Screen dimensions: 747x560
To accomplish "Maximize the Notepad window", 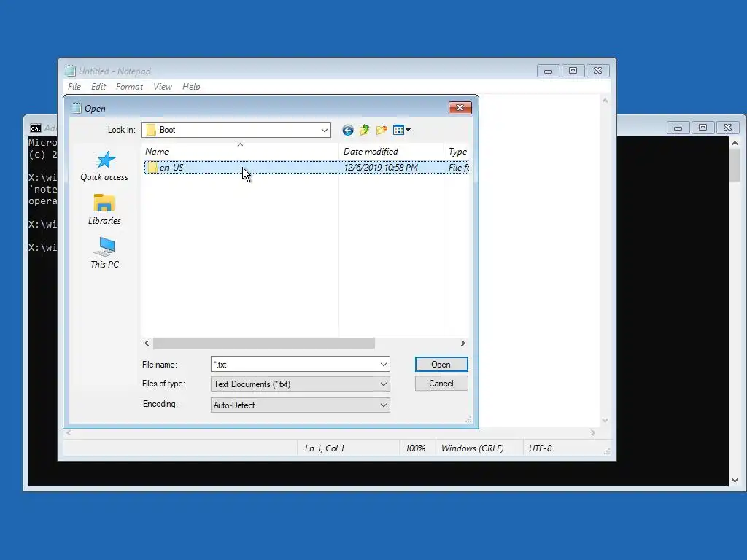I will (573, 71).
